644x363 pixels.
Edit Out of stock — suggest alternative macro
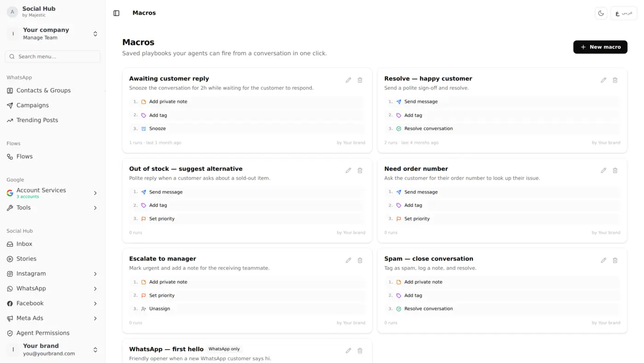[x=348, y=170]
